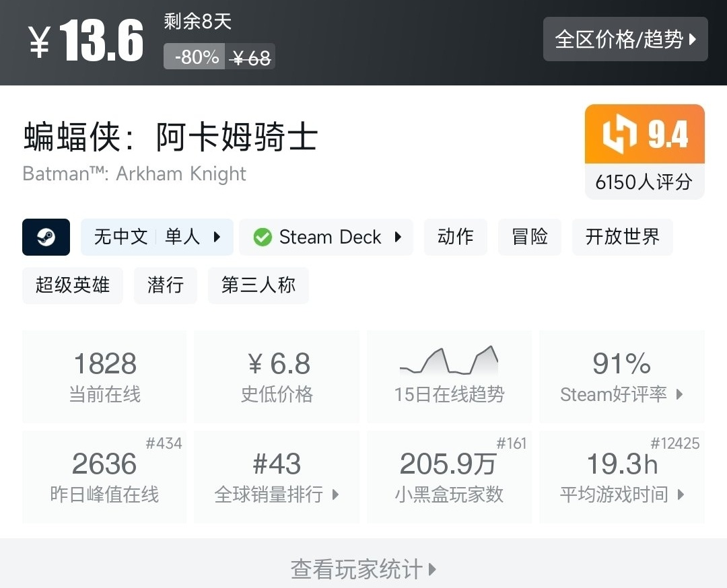This screenshot has width=727, height=588.
Task: Click the ¥6.8 史低价格 card
Action: (x=277, y=376)
